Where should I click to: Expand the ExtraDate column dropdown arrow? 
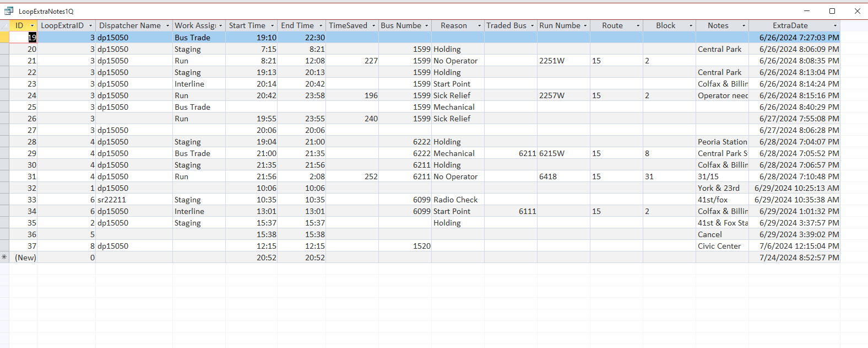click(835, 26)
